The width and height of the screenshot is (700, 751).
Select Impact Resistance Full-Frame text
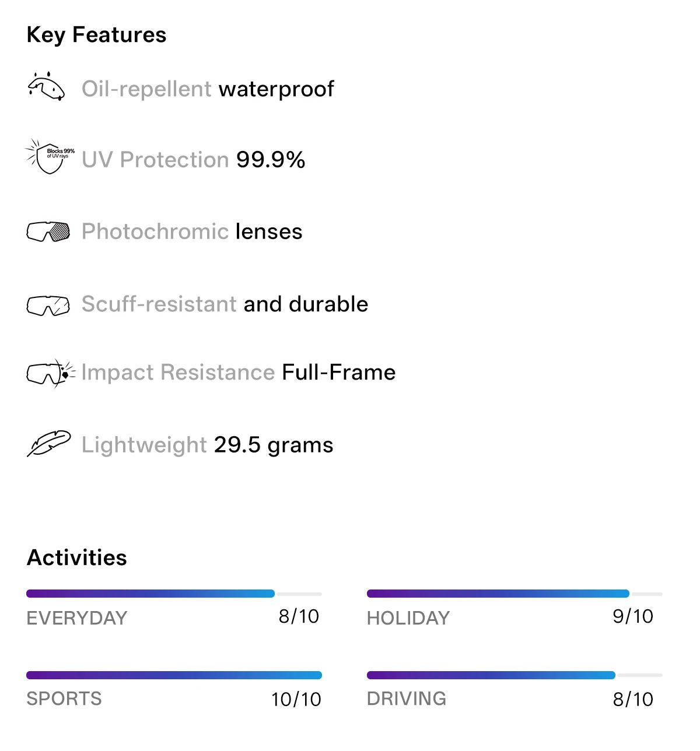(x=239, y=373)
